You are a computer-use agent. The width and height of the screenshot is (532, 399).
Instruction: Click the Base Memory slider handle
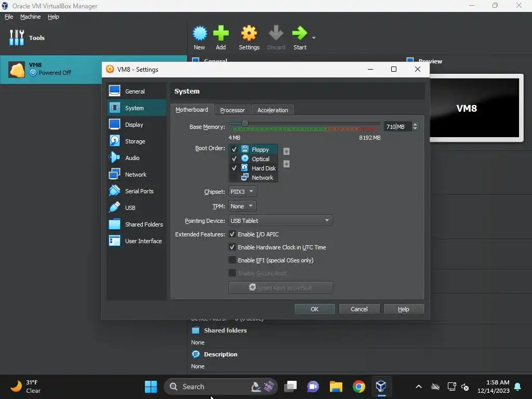tap(245, 124)
